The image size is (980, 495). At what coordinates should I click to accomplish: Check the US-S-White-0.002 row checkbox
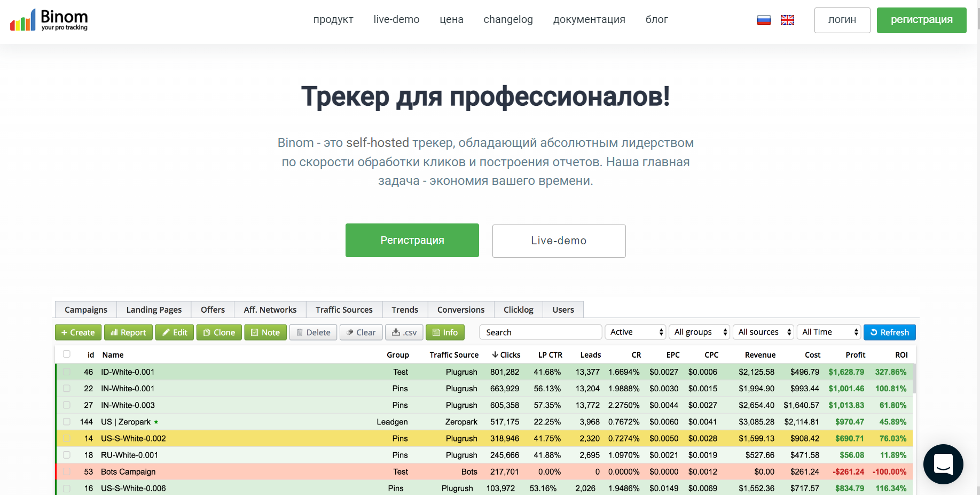click(67, 438)
